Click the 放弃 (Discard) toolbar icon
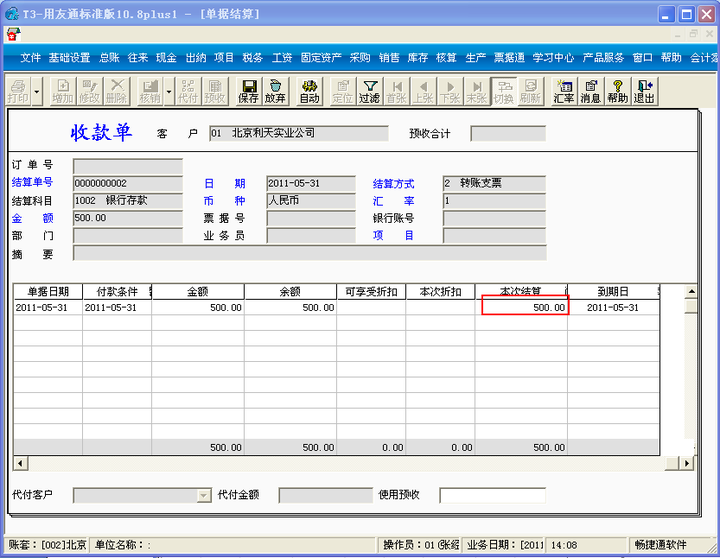The height and width of the screenshot is (558, 720). click(275, 91)
